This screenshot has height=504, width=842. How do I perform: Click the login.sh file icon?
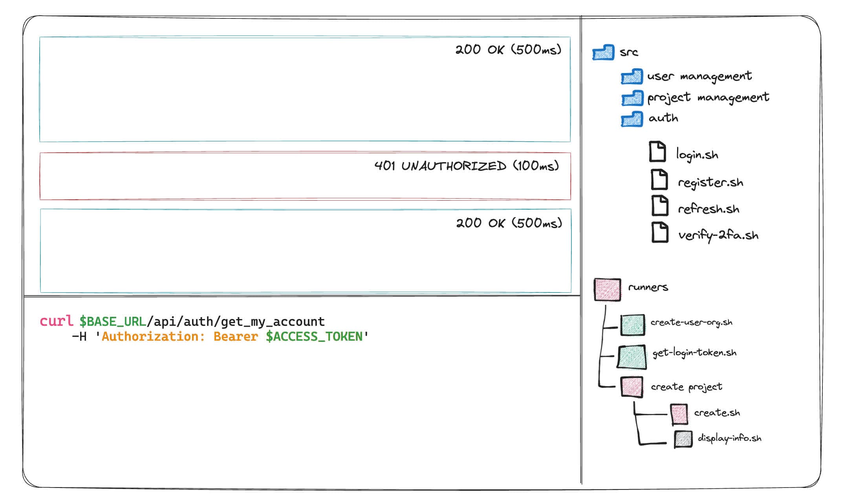(x=657, y=152)
